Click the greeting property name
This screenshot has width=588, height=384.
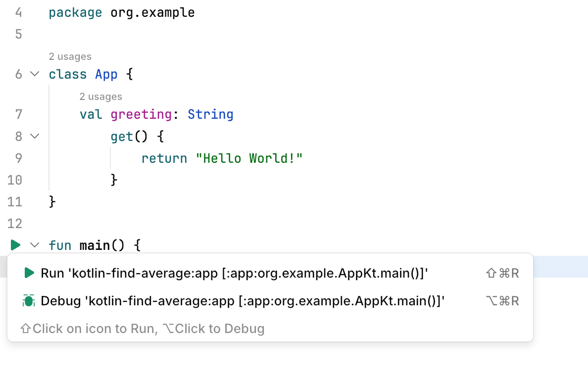pos(141,115)
